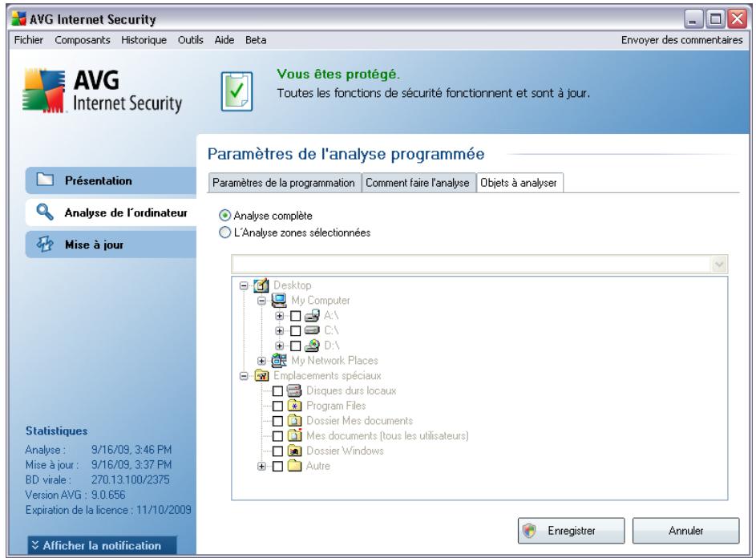Viewport: 756px width, 558px height.
Task: Click the Enregistrer button
Action: [x=571, y=531]
